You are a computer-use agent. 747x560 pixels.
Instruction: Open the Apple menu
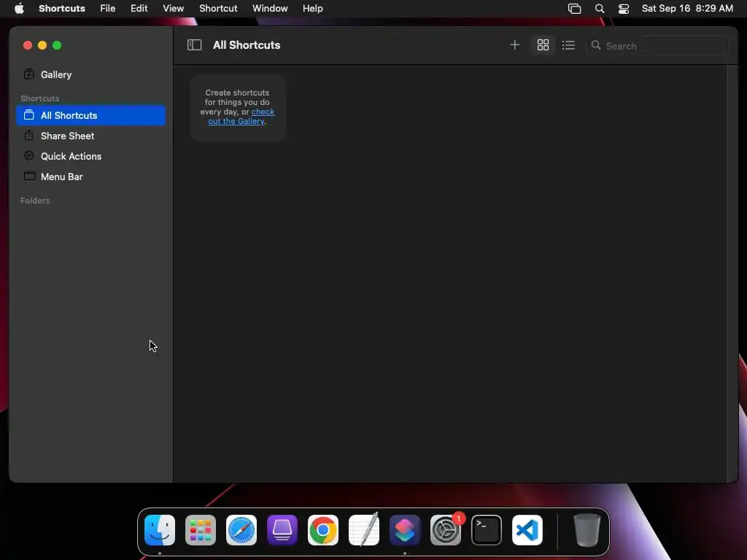pos(19,9)
